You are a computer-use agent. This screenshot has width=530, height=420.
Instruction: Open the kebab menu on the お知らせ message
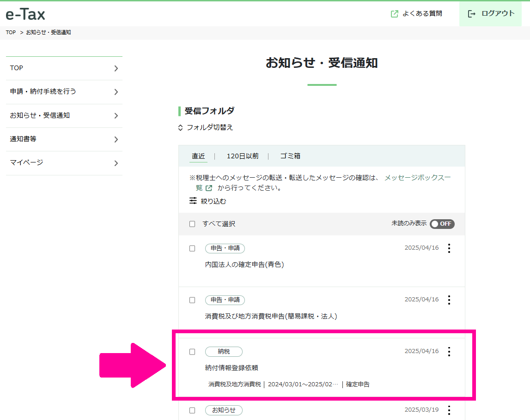[x=449, y=410]
